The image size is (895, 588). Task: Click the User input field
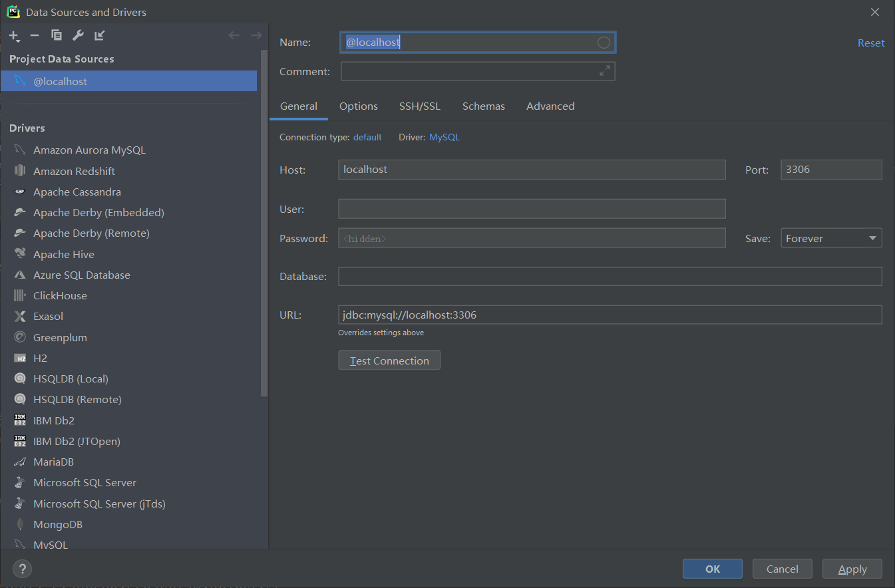[532, 209]
